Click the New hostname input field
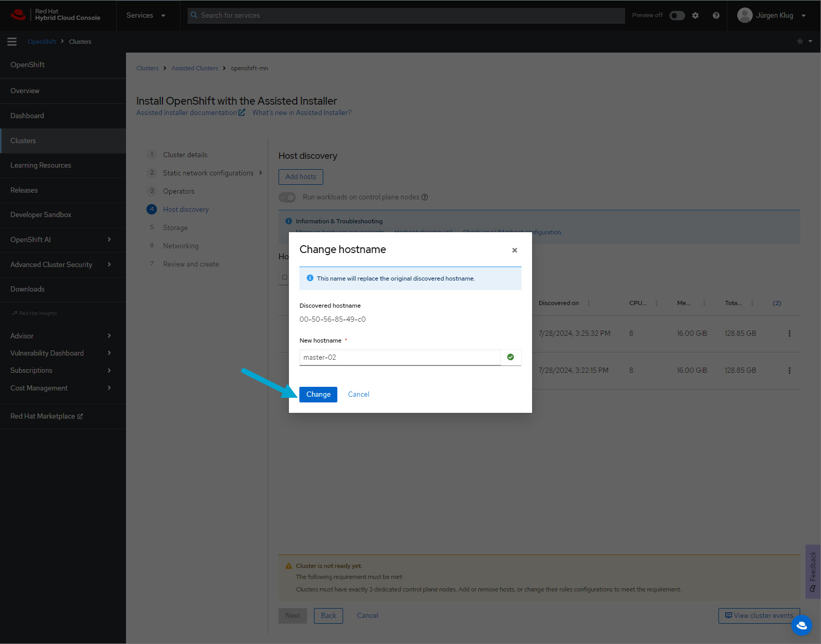Viewport: 821px width, 644px height. pos(399,358)
